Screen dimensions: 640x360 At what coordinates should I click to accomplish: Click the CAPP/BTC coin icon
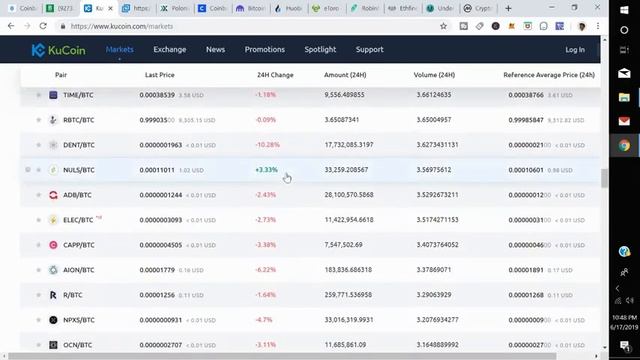point(53,245)
